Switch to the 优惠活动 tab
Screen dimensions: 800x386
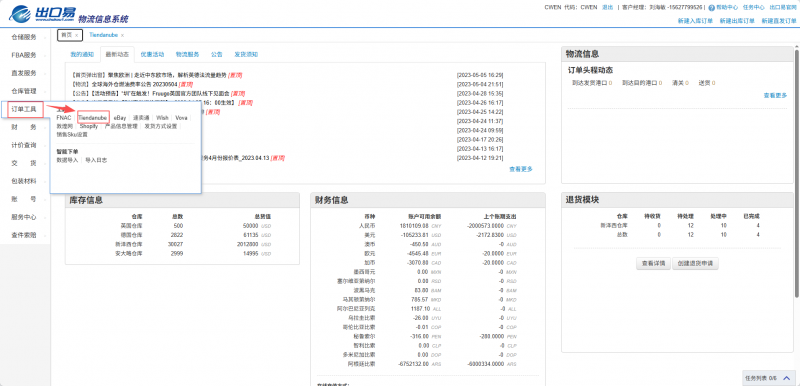152,54
